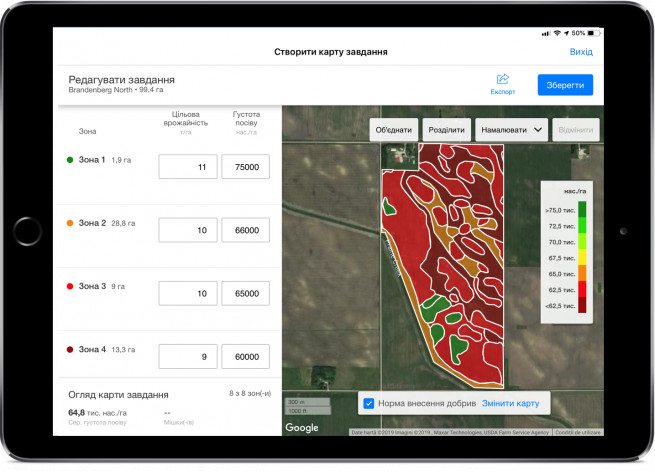The height and width of the screenshot is (472, 655).
Task: Click the Створити карту завдання title
Action: click(x=331, y=52)
